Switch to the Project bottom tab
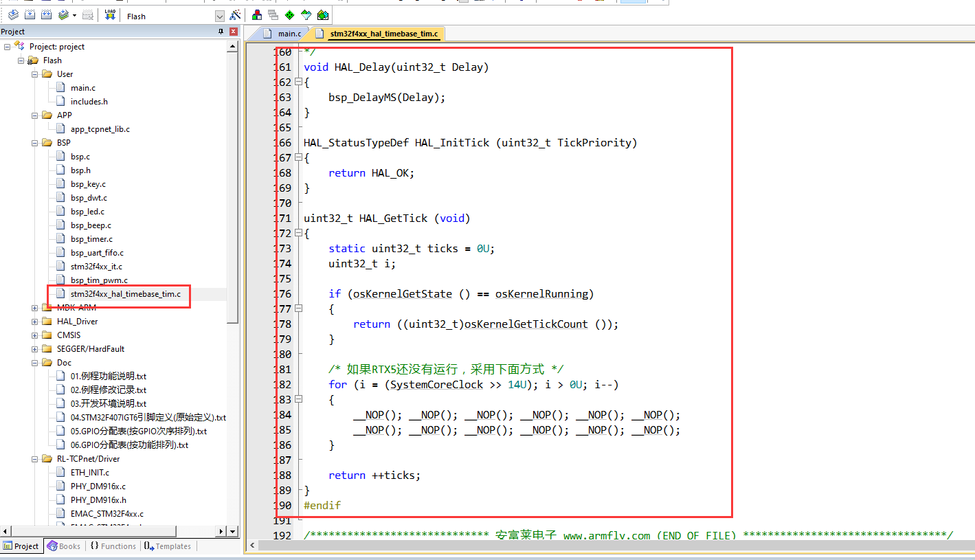975x560 pixels. pos(21,546)
